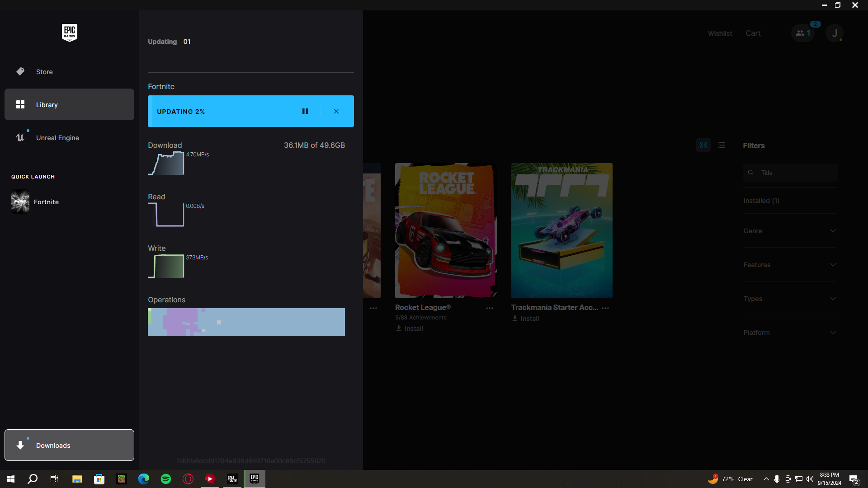Open the user profile avatar
The image size is (868, 488).
pos(835,33)
